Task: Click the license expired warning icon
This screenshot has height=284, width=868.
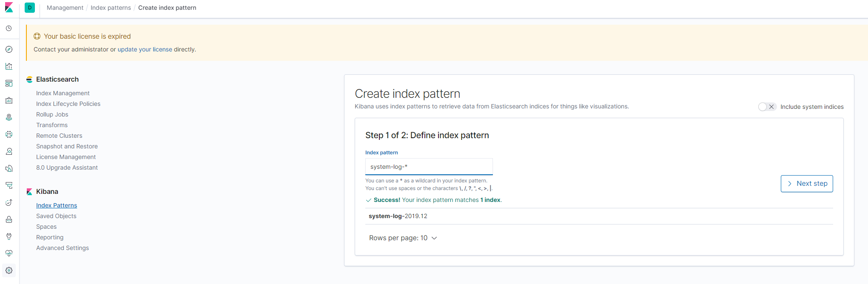Action: tap(37, 37)
